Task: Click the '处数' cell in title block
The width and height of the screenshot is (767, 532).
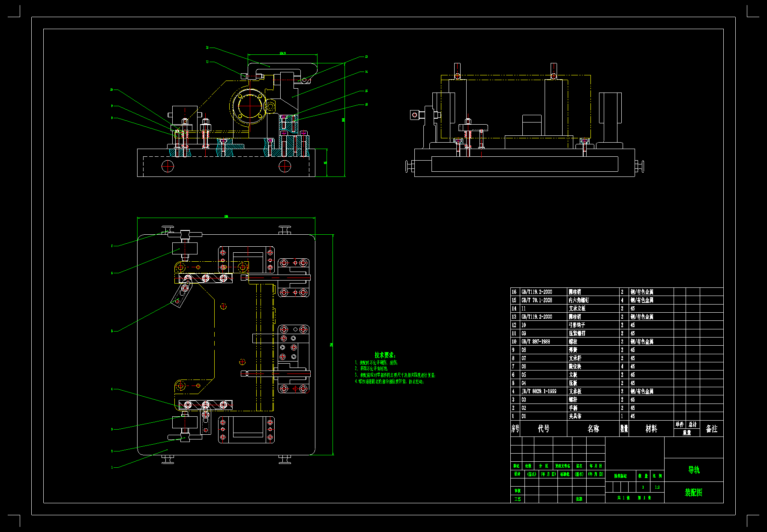Action: [x=528, y=466]
